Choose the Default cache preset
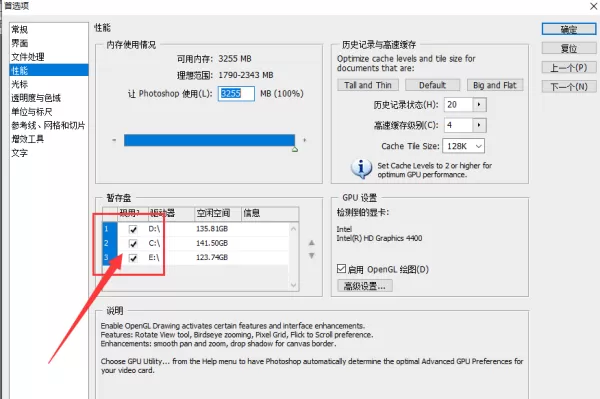 pos(432,85)
